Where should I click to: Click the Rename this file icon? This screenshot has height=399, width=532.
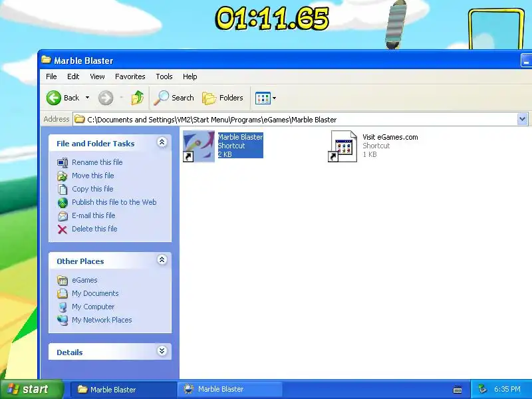click(x=63, y=162)
